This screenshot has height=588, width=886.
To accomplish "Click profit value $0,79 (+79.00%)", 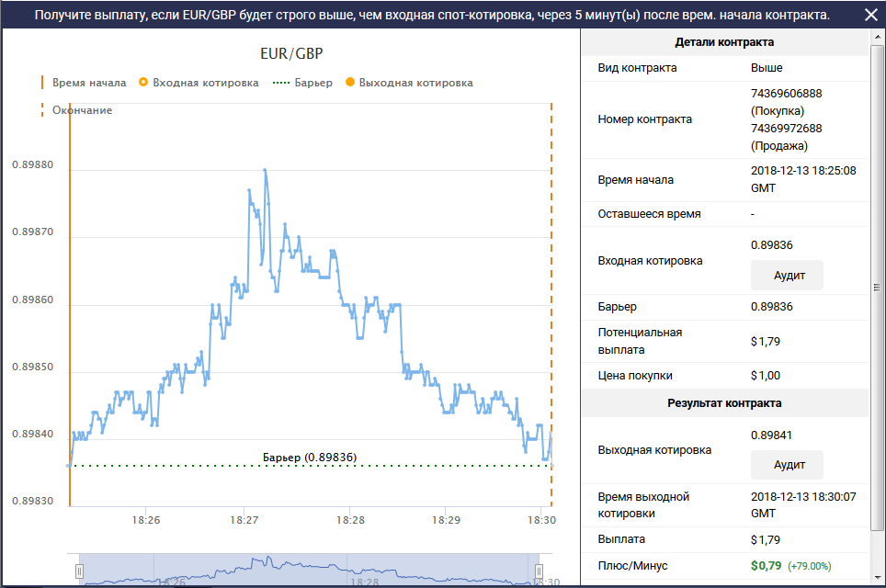I will 790,565.
